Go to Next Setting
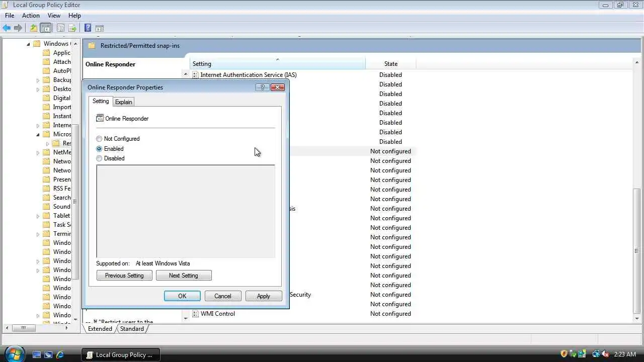Screen dimensions: 644x362 (x=184, y=276)
